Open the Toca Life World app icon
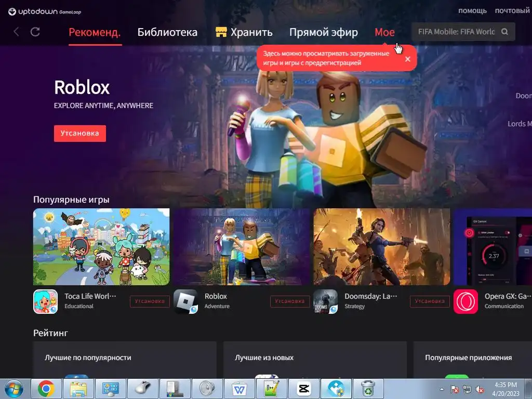 tap(46, 302)
